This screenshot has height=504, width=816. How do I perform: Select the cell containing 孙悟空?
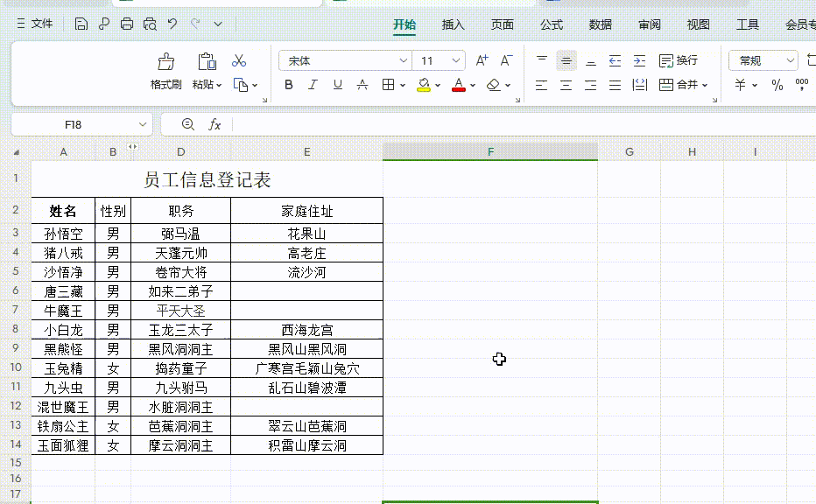click(64, 234)
